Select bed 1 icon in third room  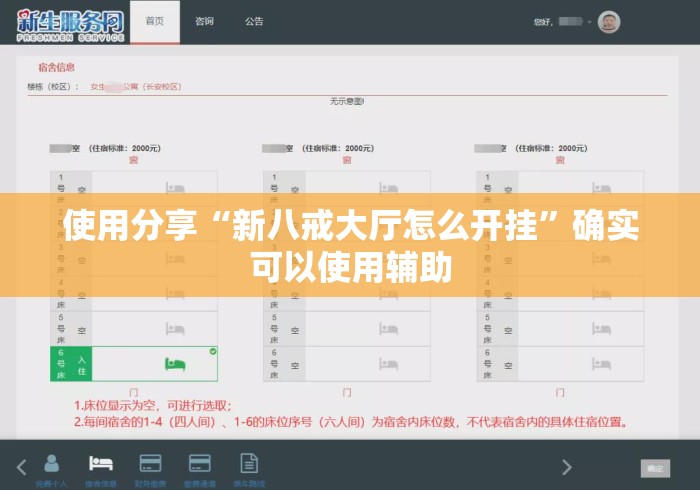601,188
